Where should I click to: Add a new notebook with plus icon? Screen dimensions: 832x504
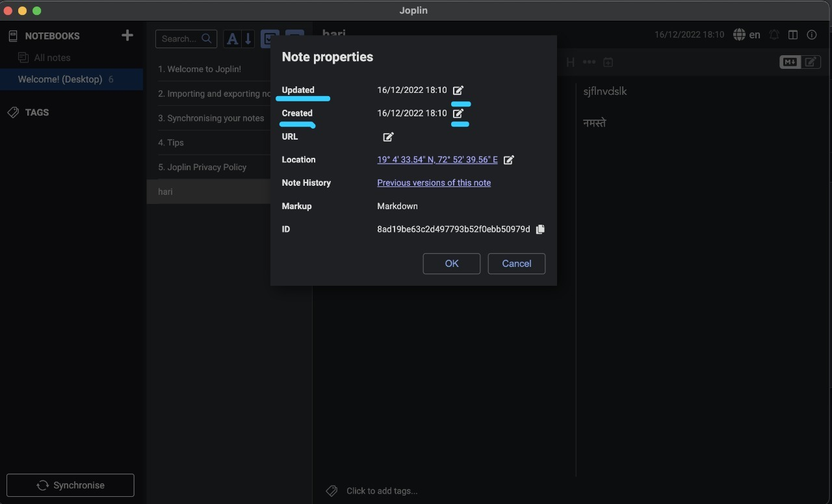click(x=127, y=35)
